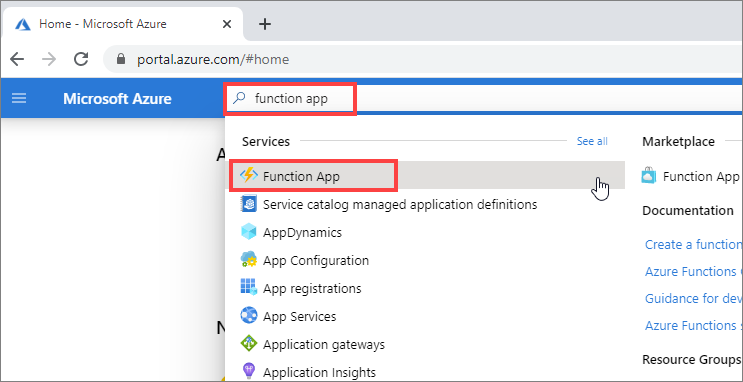Click the magnifier icon in search box
743x382 pixels.
240,98
